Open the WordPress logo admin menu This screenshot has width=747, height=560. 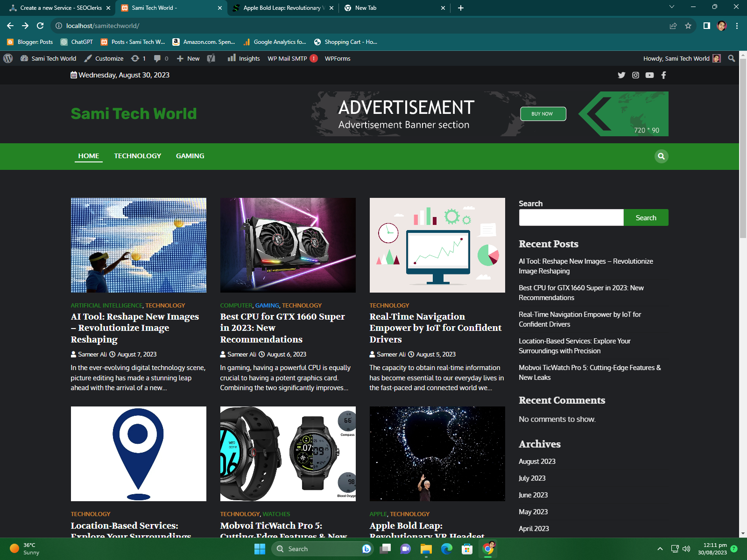(8, 58)
